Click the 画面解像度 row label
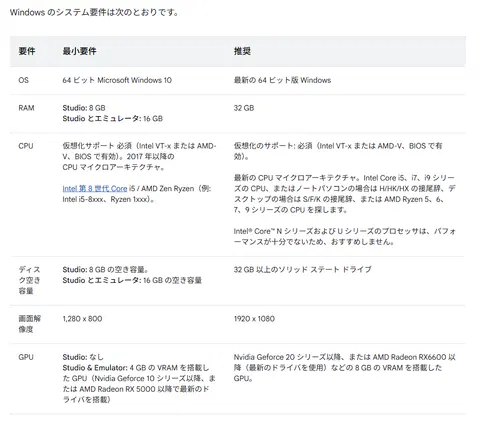Image resolution: width=482 pixels, height=422 pixels. click(x=29, y=324)
